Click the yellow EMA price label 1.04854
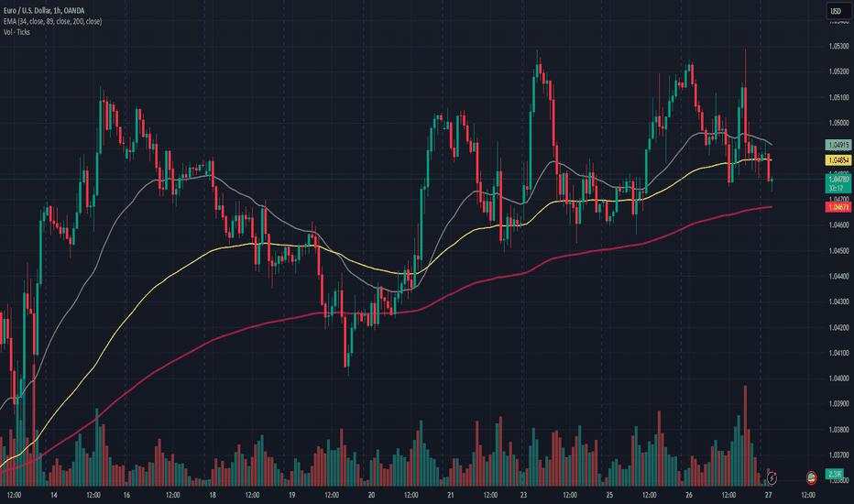The image size is (854, 504). pyautogui.click(x=836, y=159)
